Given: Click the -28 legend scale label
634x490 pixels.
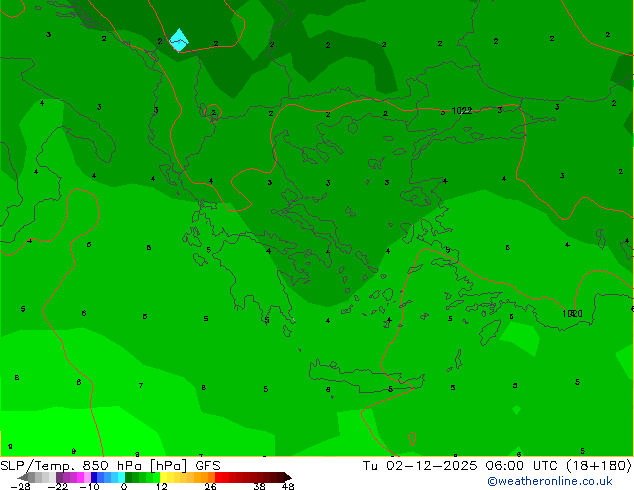Looking at the screenshot, I should click(x=20, y=486).
